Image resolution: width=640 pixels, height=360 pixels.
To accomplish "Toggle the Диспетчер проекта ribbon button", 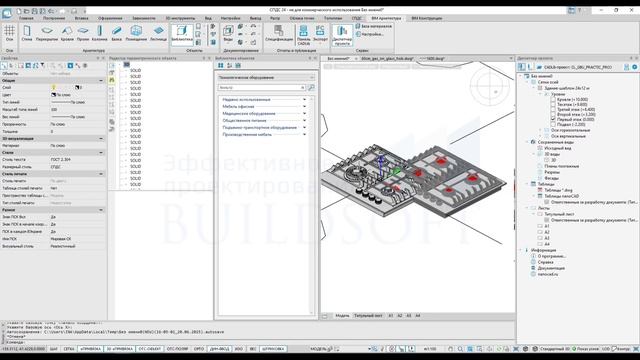I will (x=342, y=35).
